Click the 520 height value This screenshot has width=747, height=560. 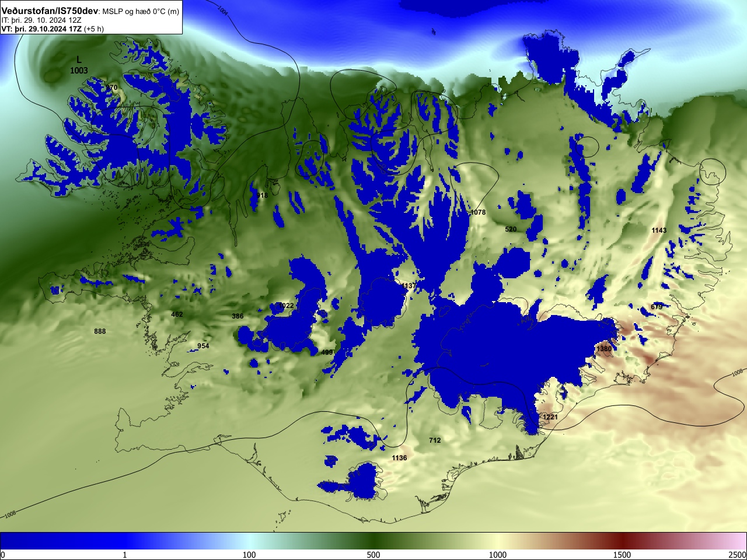point(511,229)
